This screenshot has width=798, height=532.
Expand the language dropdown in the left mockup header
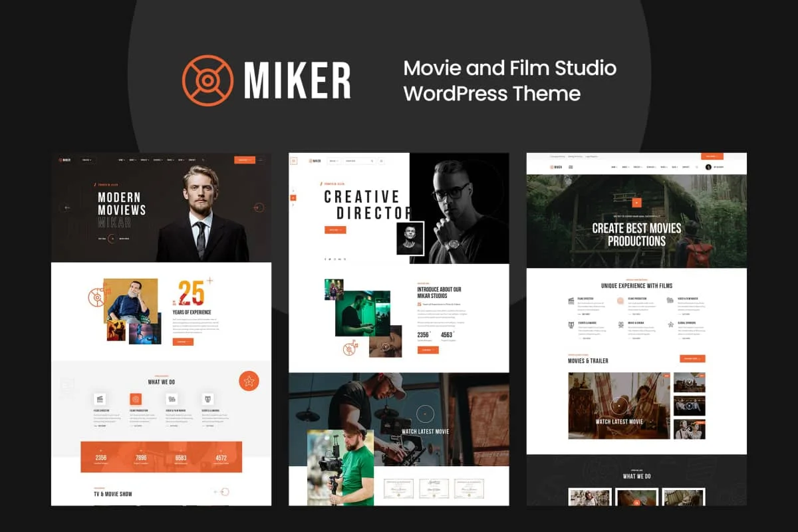pyautogui.click(x=87, y=160)
